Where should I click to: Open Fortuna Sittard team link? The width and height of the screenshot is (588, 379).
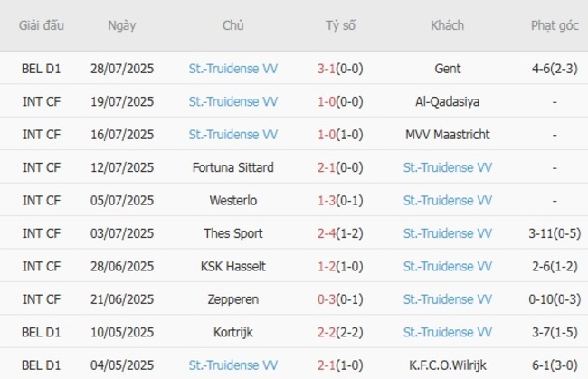coord(232,167)
